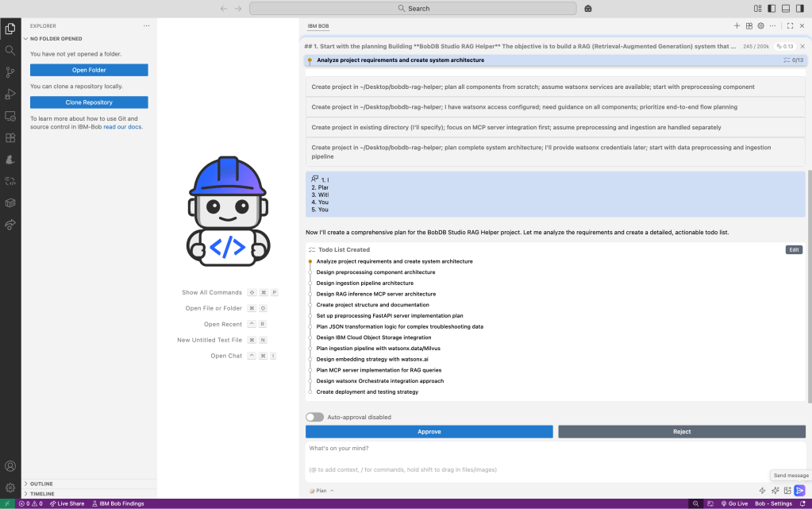Screen dimensions: 812x509
Task: Toggle the primary side bar layout
Action: [x=772, y=8]
